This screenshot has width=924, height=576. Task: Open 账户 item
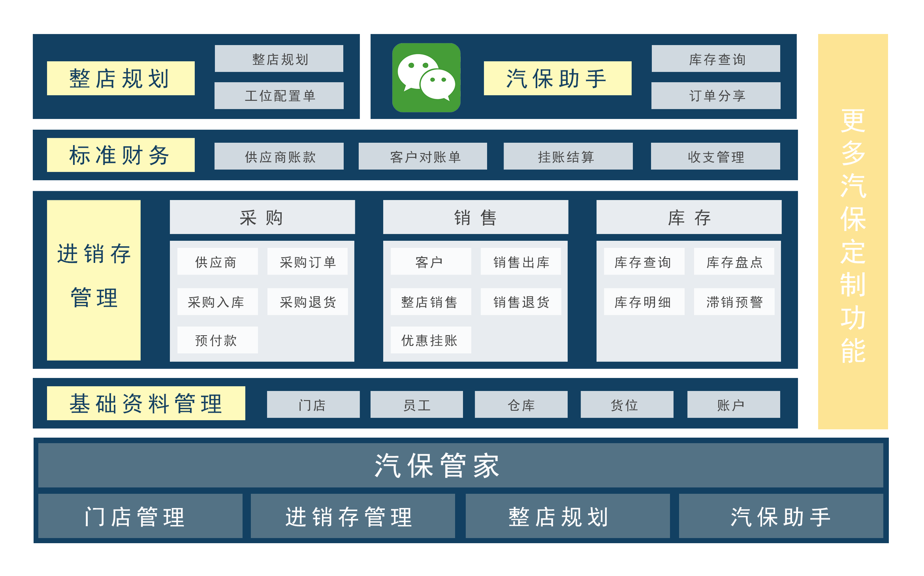coord(734,404)
